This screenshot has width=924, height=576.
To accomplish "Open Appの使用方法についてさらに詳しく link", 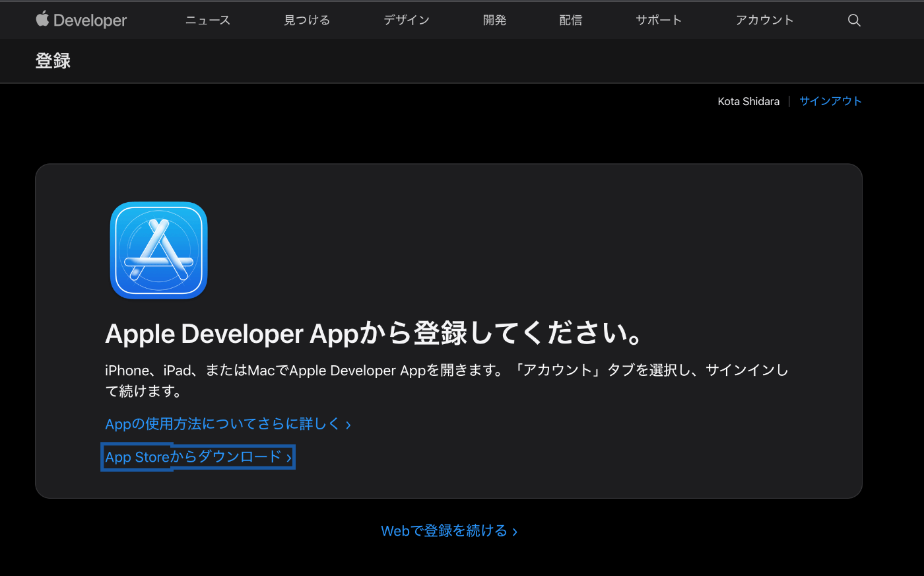I will point(228,423).
